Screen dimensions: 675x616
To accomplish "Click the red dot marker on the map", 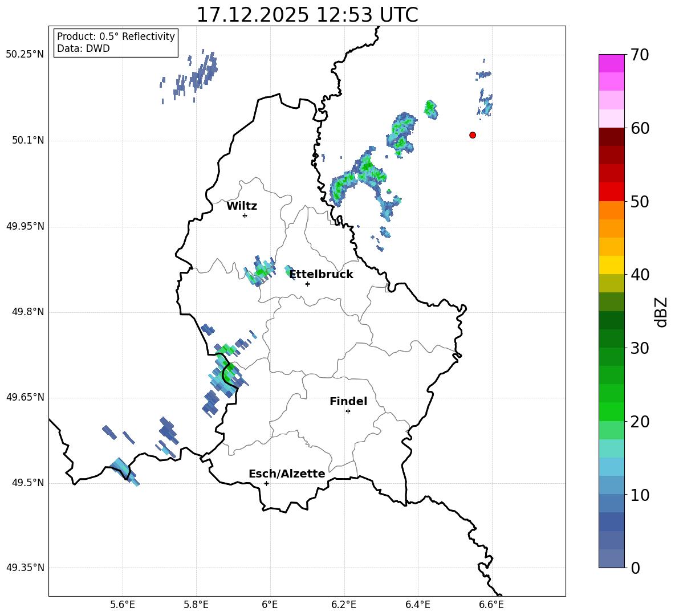I will 472,135.
